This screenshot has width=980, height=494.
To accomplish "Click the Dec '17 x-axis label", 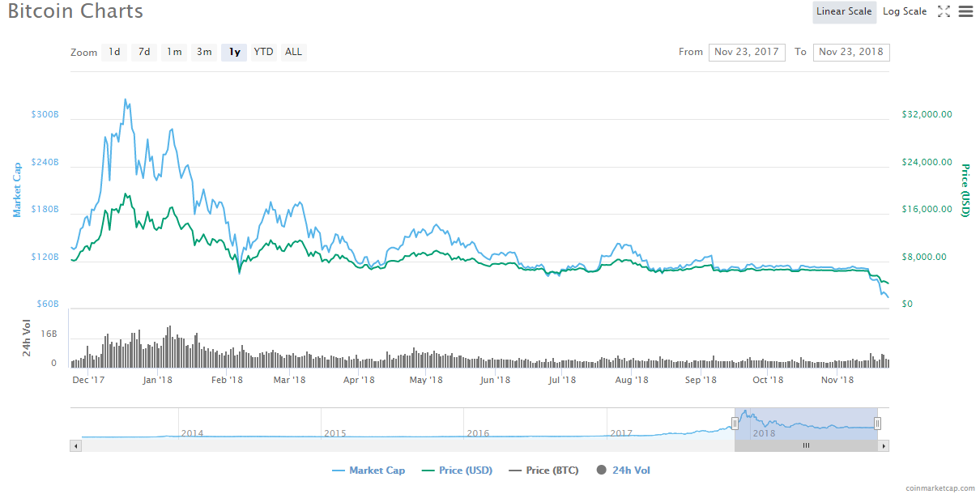I will (88, 380).
